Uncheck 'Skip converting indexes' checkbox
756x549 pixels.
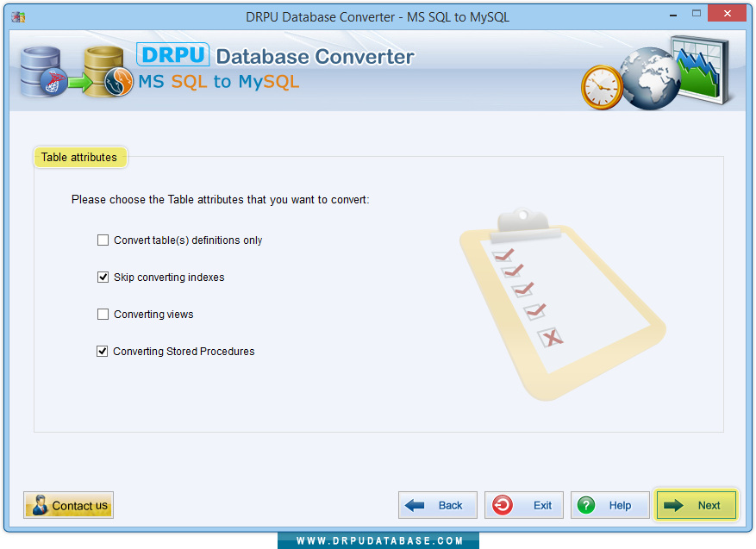103,278
